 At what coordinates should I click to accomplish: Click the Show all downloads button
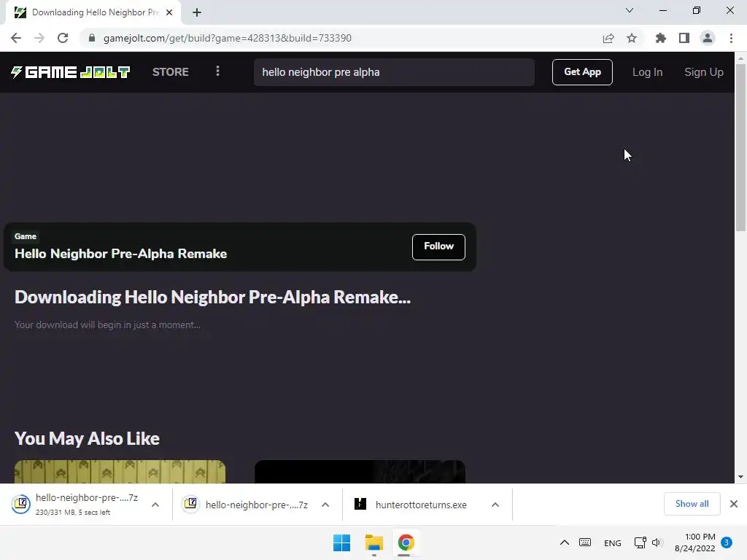tap(692, 504)
